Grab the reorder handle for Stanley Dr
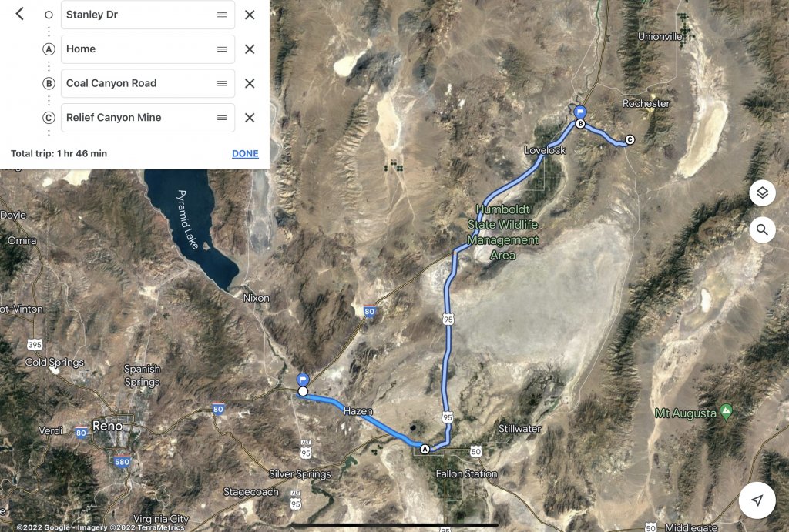Image resolution: width=789 pixels, height=532 pixels. pos(222,15)
